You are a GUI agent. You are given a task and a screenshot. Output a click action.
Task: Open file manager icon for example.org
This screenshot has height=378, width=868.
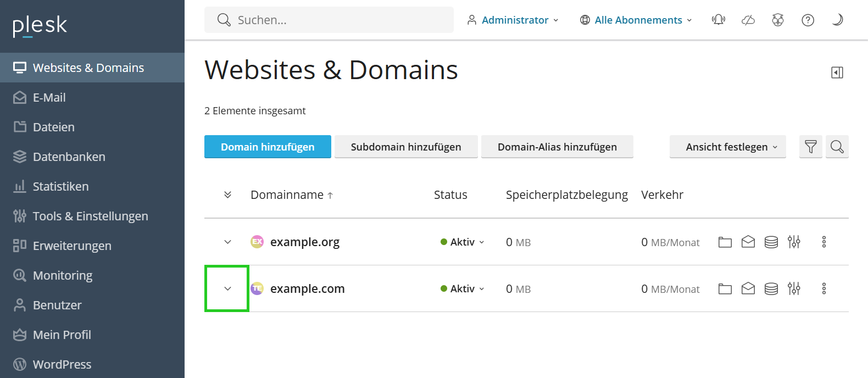pyautogui.click(x=725, y=242)
